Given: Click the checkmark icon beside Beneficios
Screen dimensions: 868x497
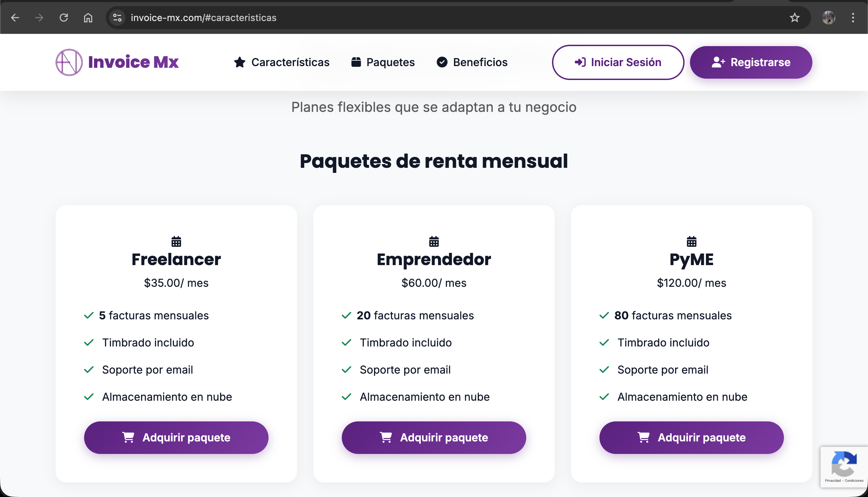Looking at the screenshot, I should click(x=442, y=62).
